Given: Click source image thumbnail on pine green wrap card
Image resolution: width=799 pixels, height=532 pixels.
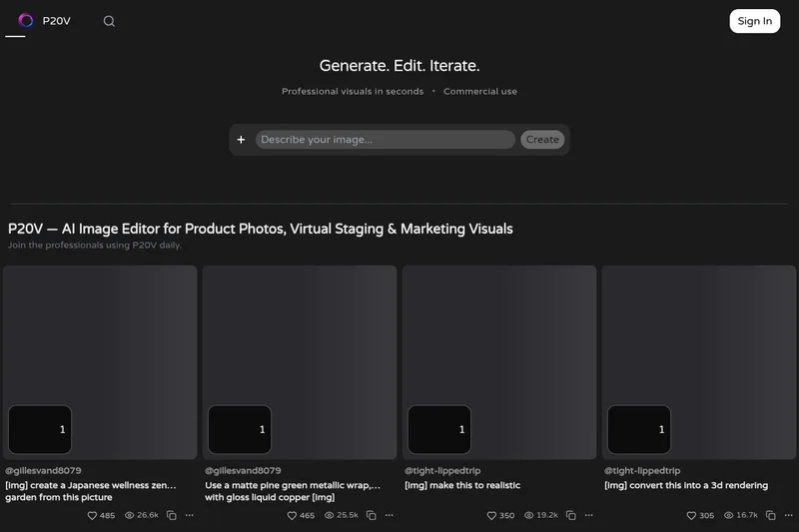Looking at the screenshot, I should coord(240,429).
